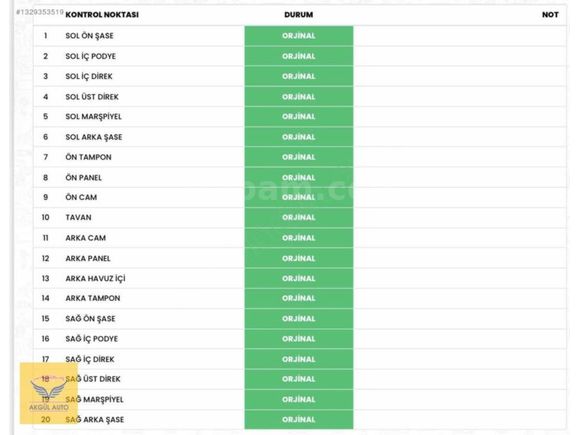Screen dimensions: 580x435
Task: Select the KONTROL NOKTASI column header
Action: coord(102,15)
